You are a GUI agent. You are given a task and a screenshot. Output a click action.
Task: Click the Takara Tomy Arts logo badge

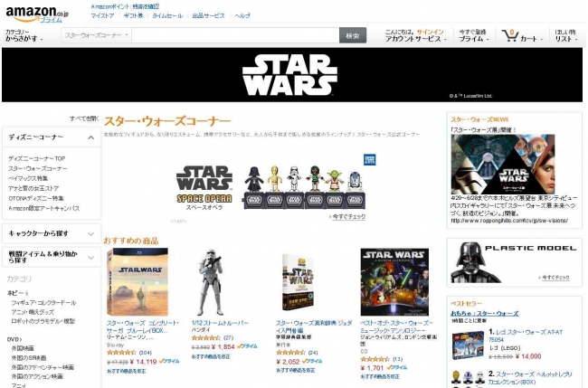coord(369,159)
